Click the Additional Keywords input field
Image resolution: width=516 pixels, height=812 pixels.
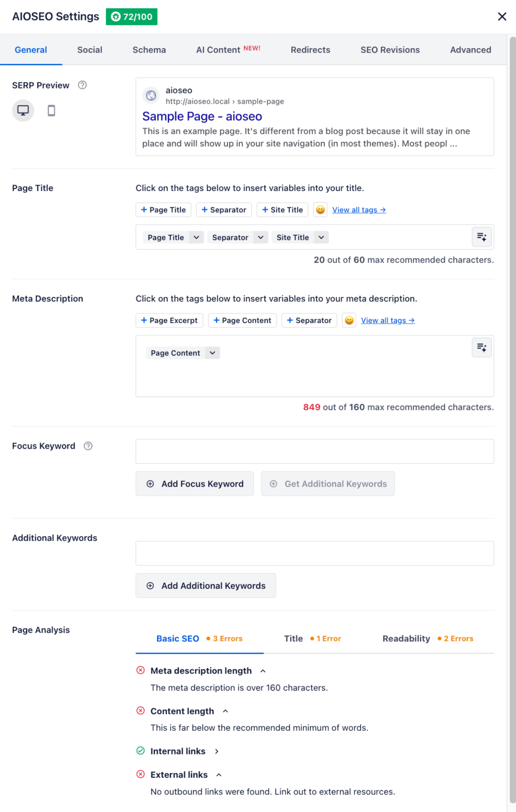(315, 553)
